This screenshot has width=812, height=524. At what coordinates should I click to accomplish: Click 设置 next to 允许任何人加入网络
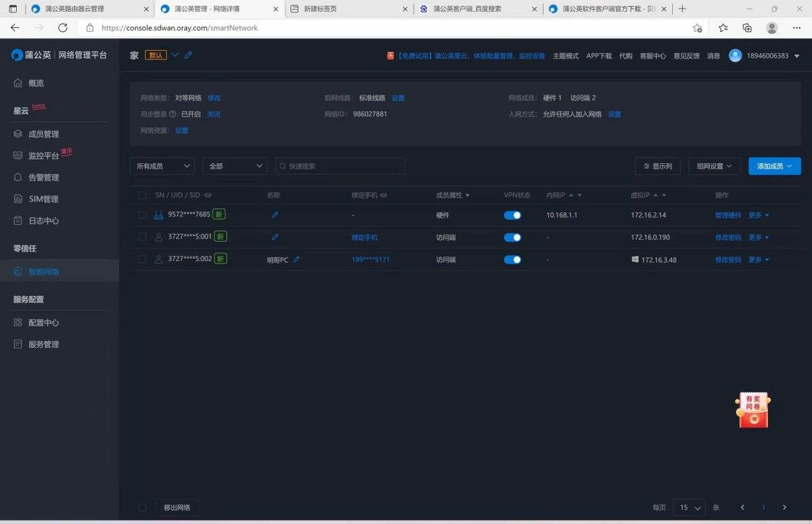(x=614, y=114)
